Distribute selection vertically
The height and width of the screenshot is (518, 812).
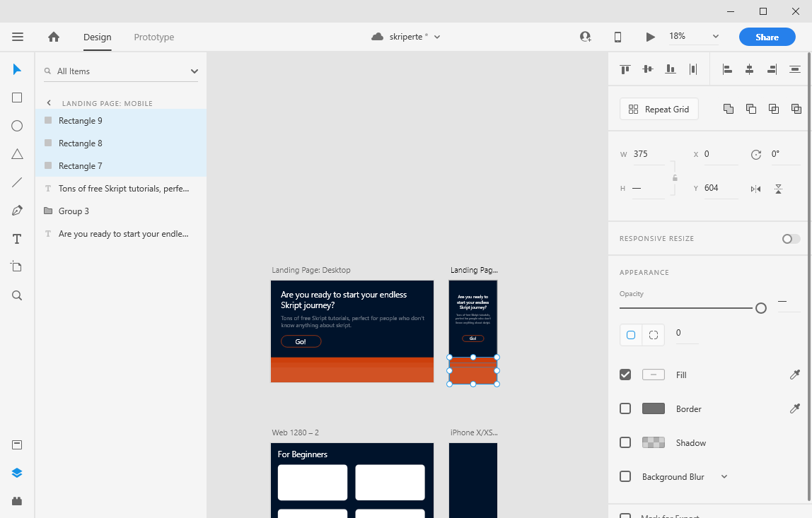(795, 69)
